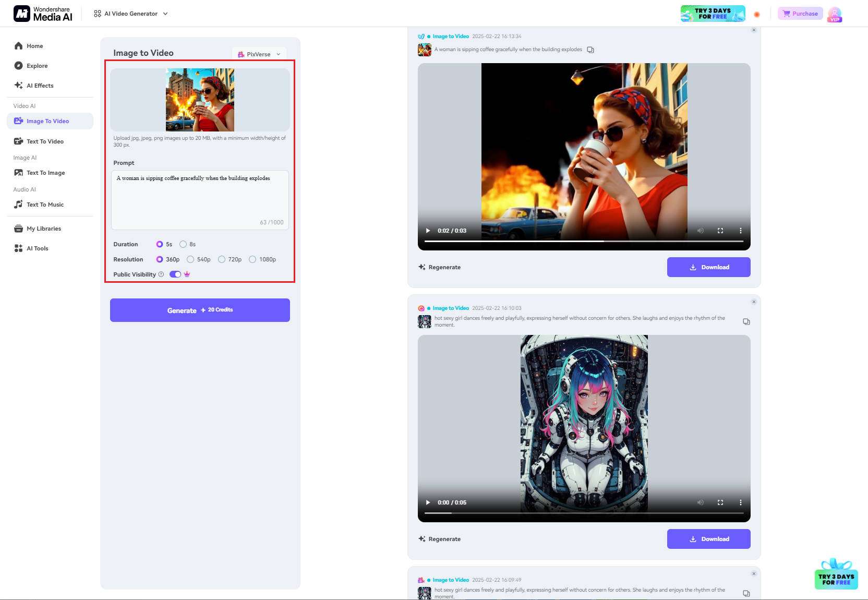Open the Text To Video tool
The width and height of the screenshot is (868, 600).
44,141
